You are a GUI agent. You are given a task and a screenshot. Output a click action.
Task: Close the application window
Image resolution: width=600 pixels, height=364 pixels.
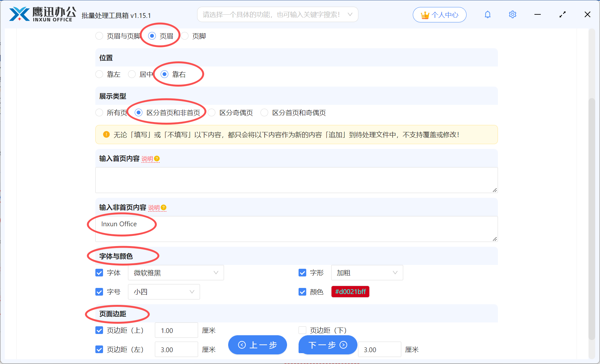(x=587, y=14)
